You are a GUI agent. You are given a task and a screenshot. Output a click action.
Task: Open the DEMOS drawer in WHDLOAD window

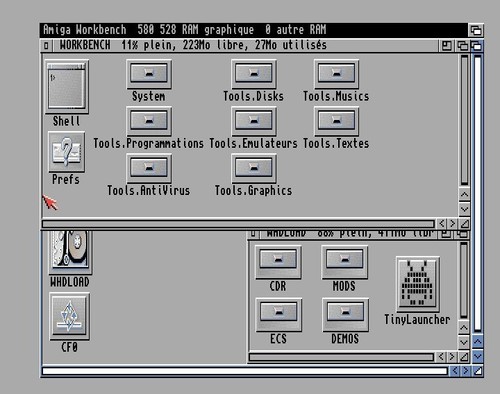coord(345,314)
